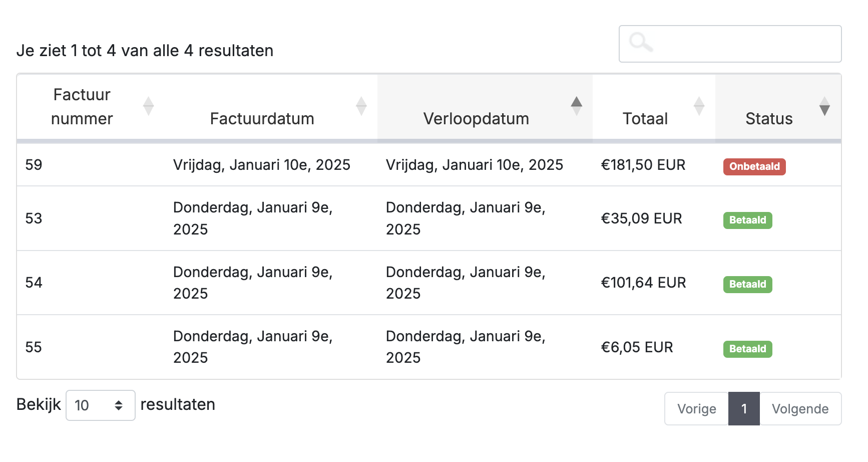Open invoice number 59 row
Screen dimensions: 868x462
(34, 165)
